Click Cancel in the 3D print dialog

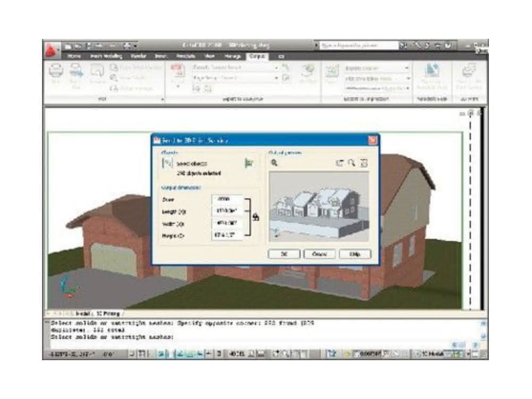[319, 254]
